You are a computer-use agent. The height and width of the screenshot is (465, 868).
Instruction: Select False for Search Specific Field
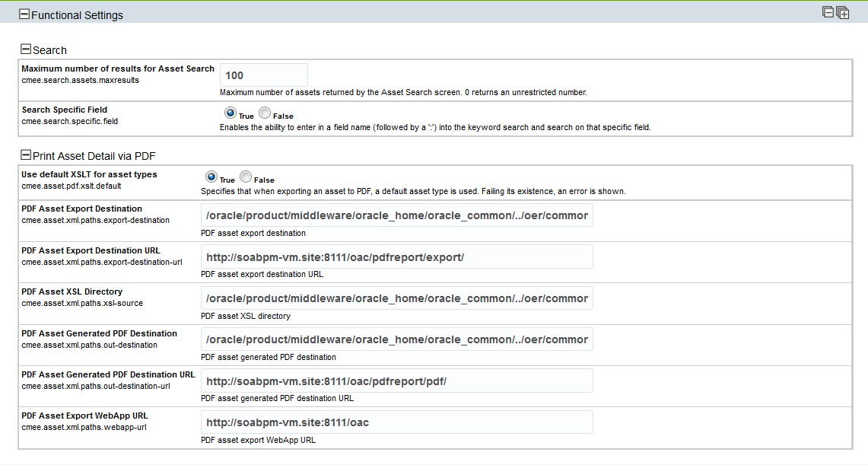265,113
